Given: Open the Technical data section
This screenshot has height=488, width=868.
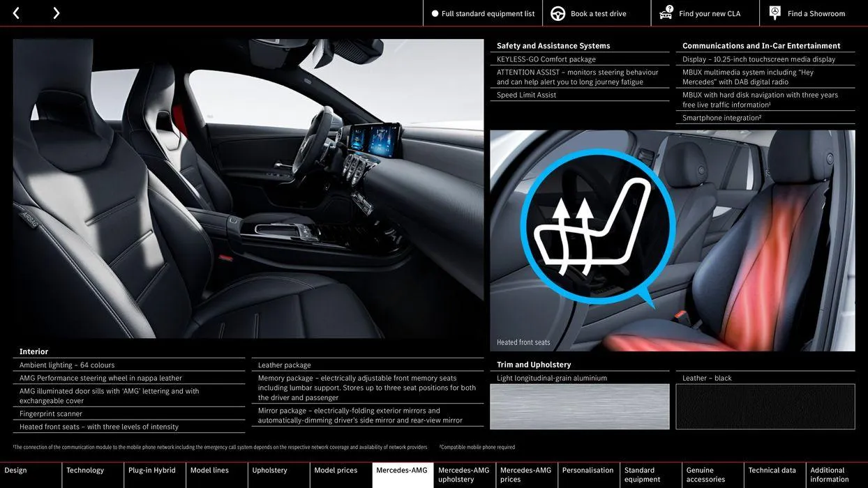Looking at the screenshot, I should [772, 470].
